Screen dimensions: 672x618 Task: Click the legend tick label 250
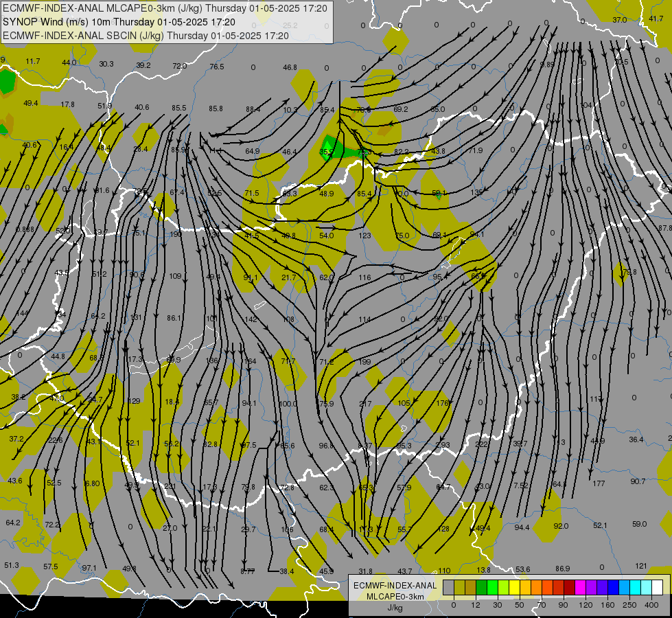tap(629, 605)
